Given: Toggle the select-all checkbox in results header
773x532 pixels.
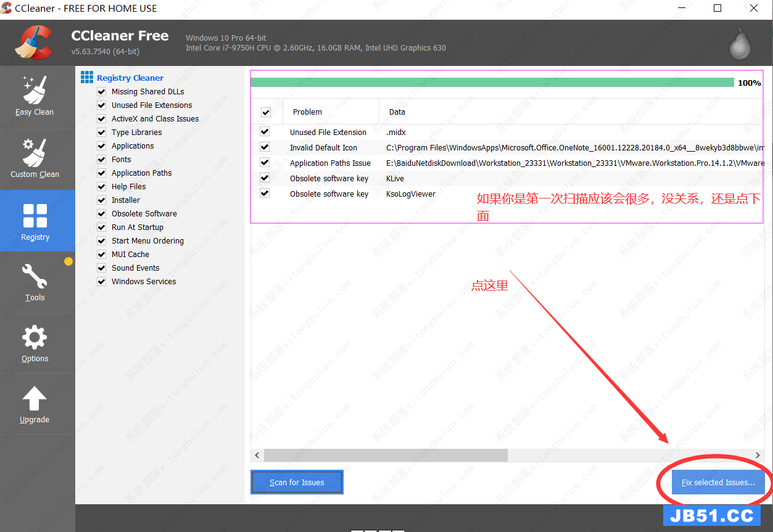Looking at the screenshot, I should pyautogui.click(x=266, y=112).
